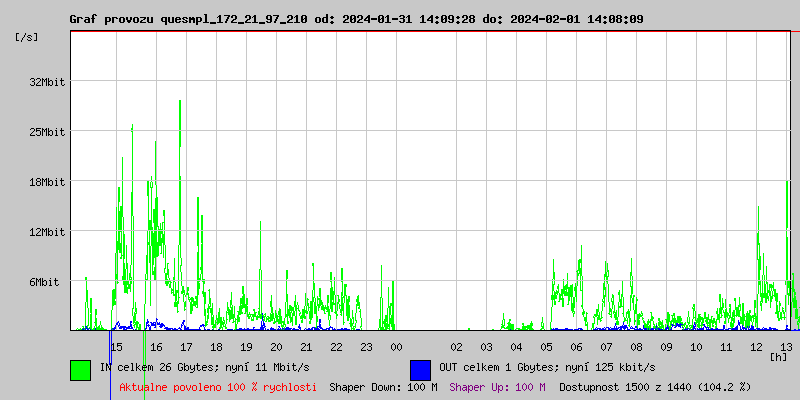Click hour 00 on the time axis
The width and height of the screenshot is (800, 400).
396,347
